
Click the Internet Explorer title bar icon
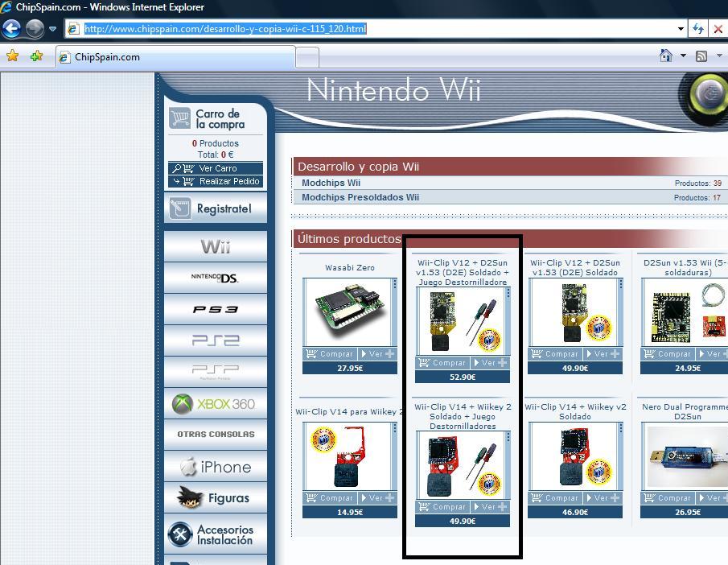click(x=6, y=7)
